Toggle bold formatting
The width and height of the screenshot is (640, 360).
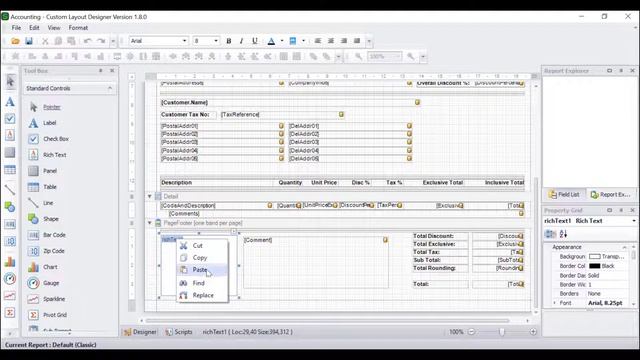229,41
